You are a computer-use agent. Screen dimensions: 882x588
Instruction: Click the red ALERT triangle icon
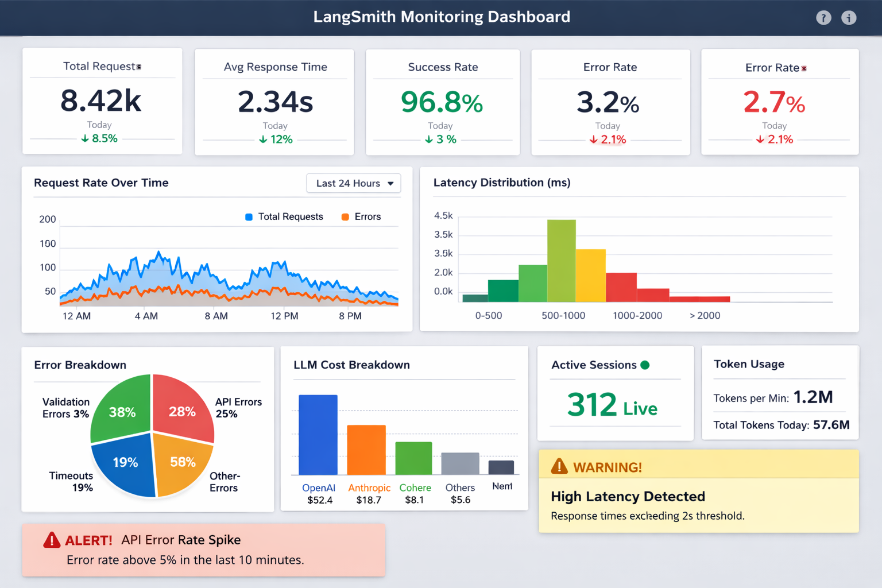point(52,540)
